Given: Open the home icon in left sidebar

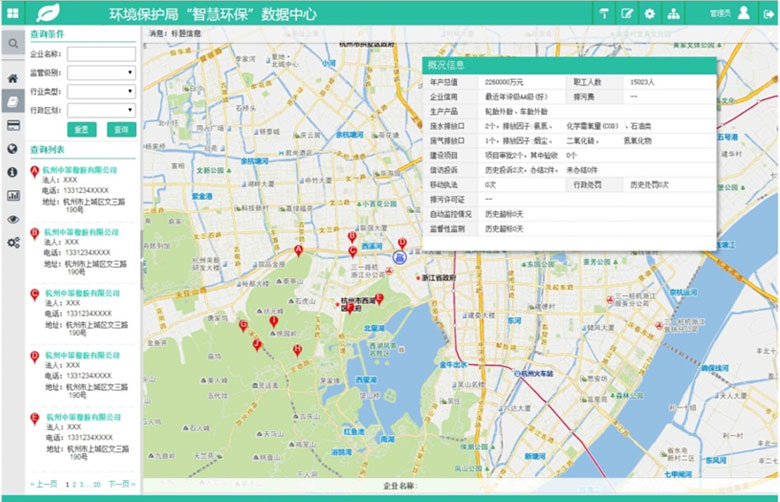Looking at the screenshot, I should coord(13,78).
